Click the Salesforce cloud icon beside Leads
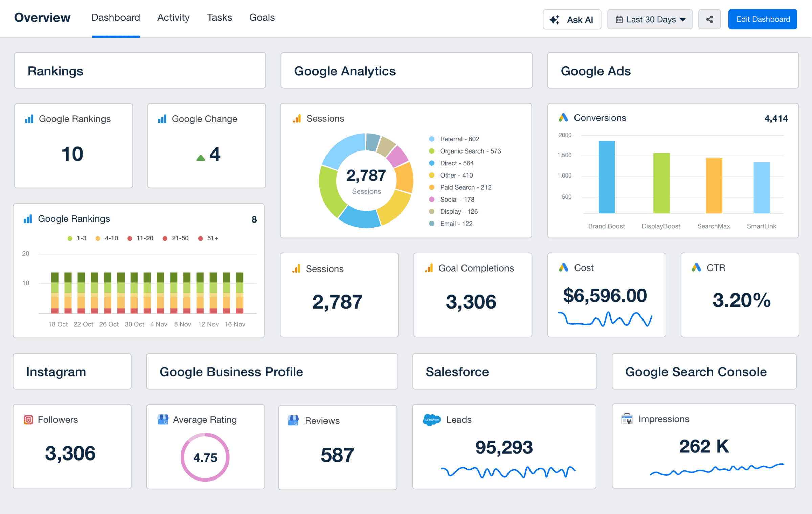 (x=431, y=420)
